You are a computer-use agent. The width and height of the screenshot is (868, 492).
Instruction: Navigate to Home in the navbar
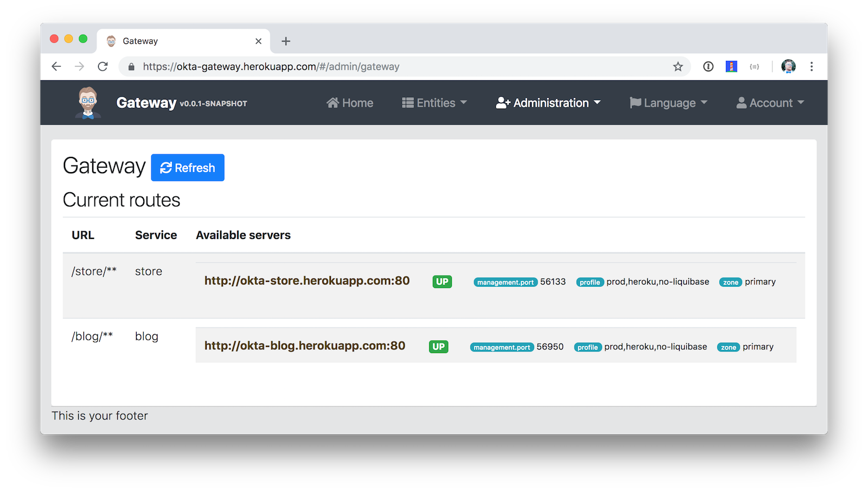tap(350, 103)
